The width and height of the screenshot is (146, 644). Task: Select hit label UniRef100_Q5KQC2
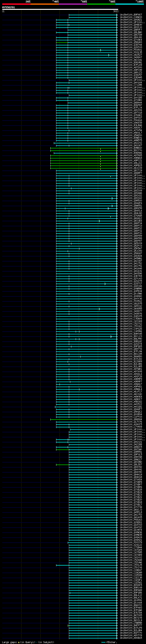point(131,412)
